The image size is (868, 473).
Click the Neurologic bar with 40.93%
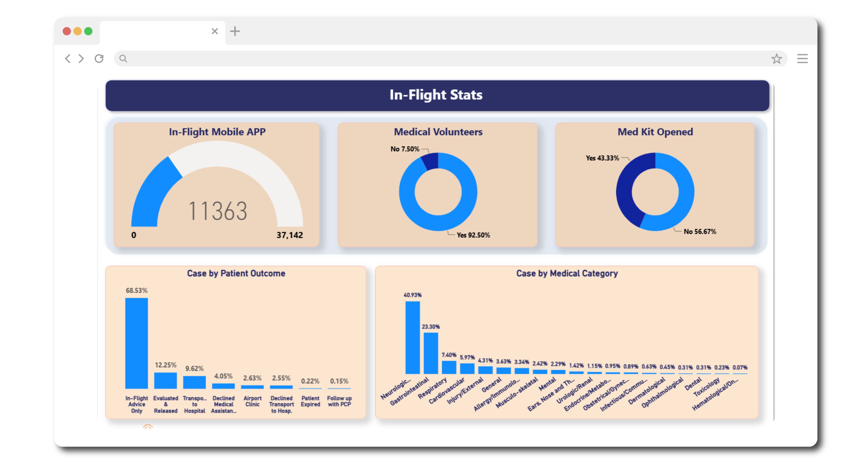(412, 337)
